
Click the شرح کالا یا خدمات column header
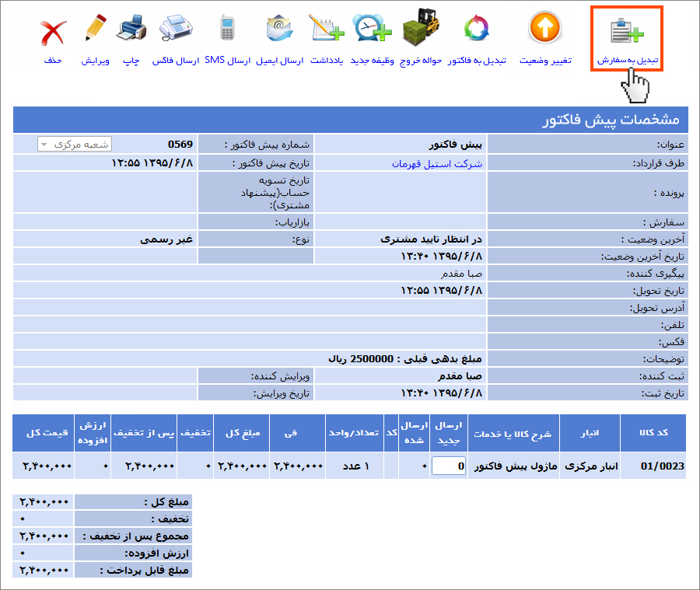(x=513, y=434)
